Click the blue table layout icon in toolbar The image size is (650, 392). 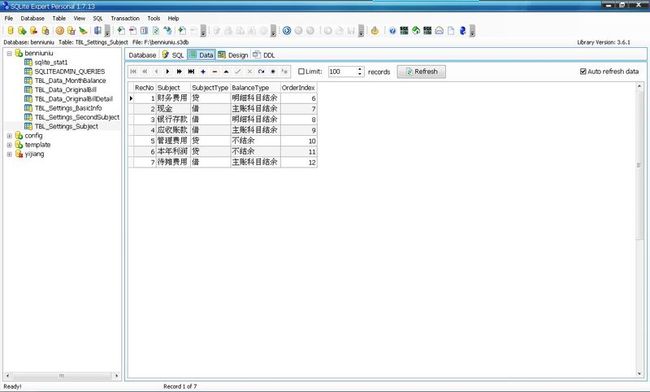[x=97, y=31]
